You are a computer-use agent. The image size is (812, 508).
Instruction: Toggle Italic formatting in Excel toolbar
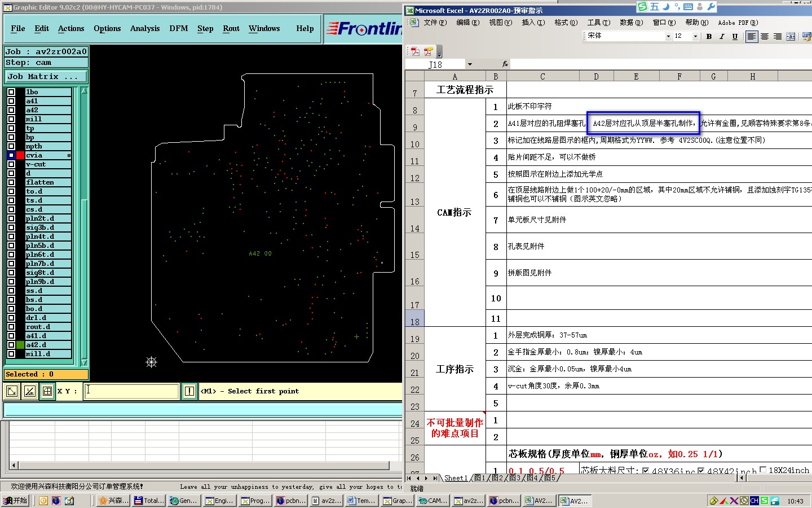(722, 36)
